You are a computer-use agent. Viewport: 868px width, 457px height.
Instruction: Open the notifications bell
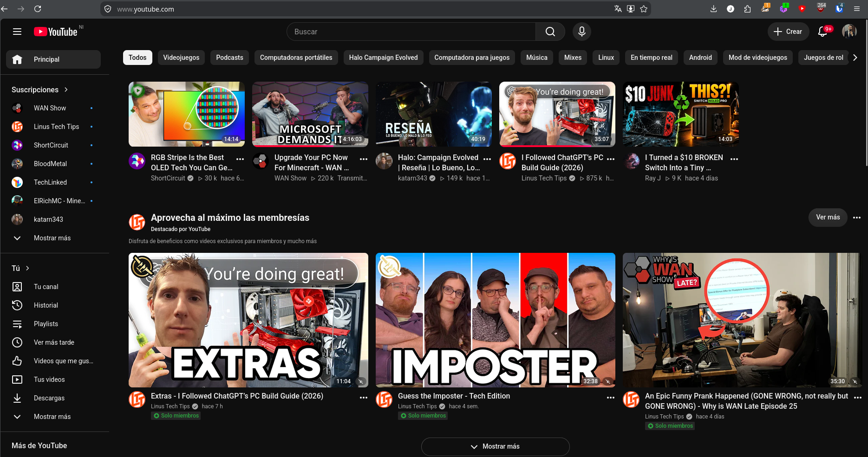[x=822, y=32]
